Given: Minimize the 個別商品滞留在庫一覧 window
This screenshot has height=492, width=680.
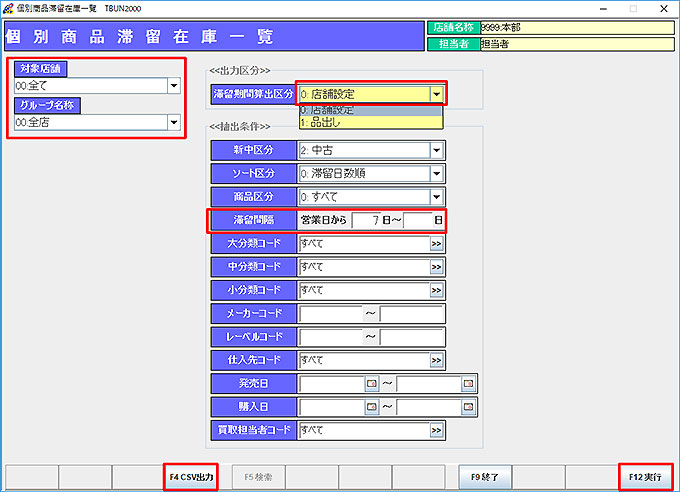Looking at the screenshot, I should 603,9.
